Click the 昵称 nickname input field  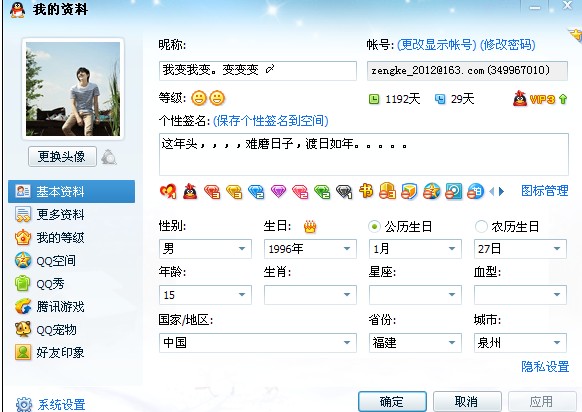click(258, 71)
